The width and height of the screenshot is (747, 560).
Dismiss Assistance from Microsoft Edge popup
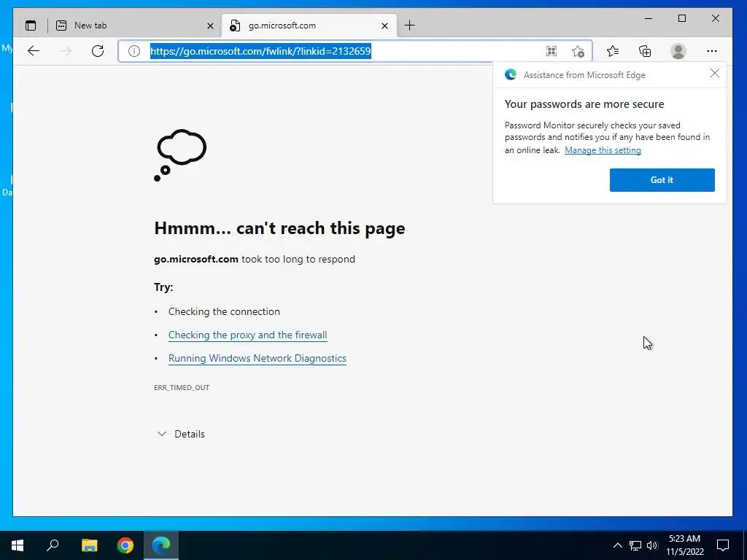715,74
